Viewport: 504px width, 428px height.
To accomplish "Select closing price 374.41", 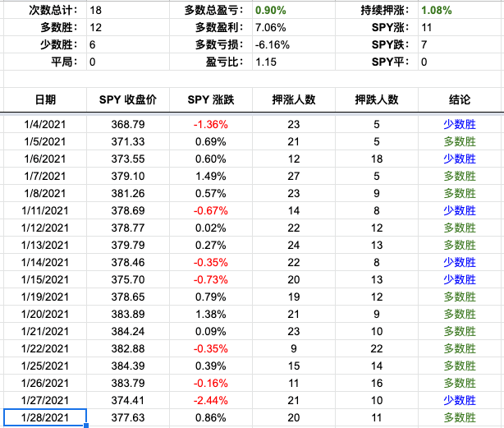I will (128, 400).
